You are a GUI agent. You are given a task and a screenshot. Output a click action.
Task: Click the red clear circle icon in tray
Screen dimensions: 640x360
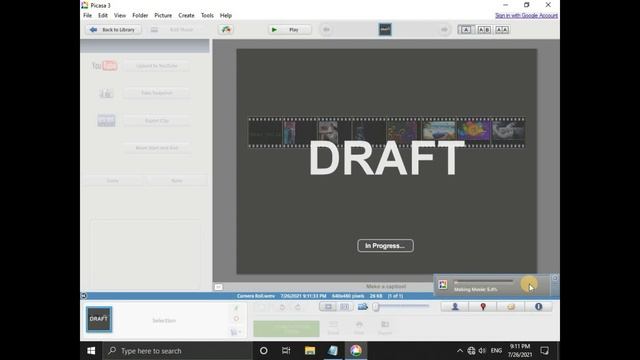[x=236, y=319]
